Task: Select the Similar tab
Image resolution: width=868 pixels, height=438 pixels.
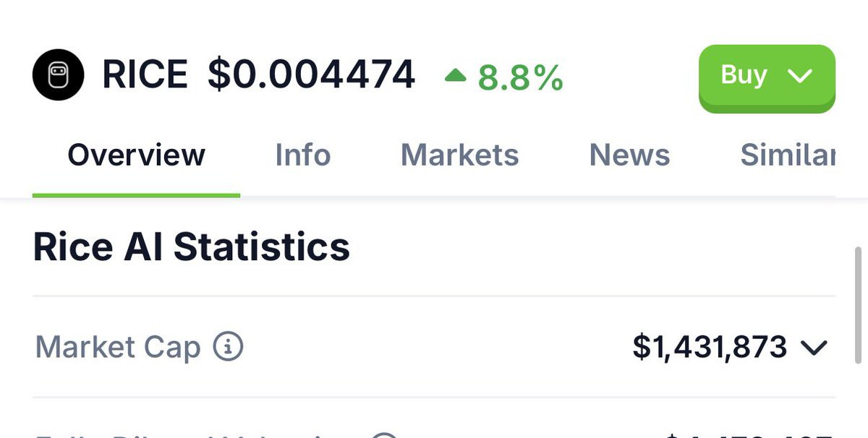Action: 788,155
